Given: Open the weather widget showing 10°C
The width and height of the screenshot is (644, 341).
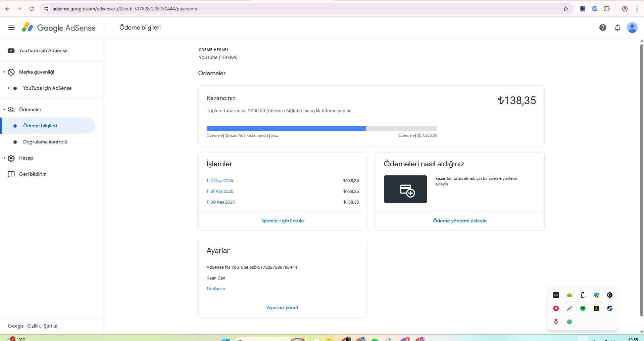Looking at the screenshot, I should click(x=17, y=339).
